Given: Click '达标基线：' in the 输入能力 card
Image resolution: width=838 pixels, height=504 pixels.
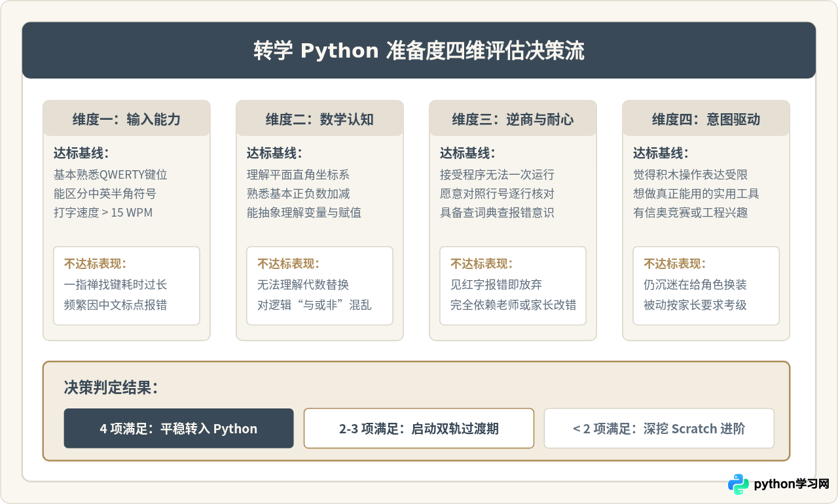Looking at the screenshot, I should pyautogui.click(x=81, y=154).
